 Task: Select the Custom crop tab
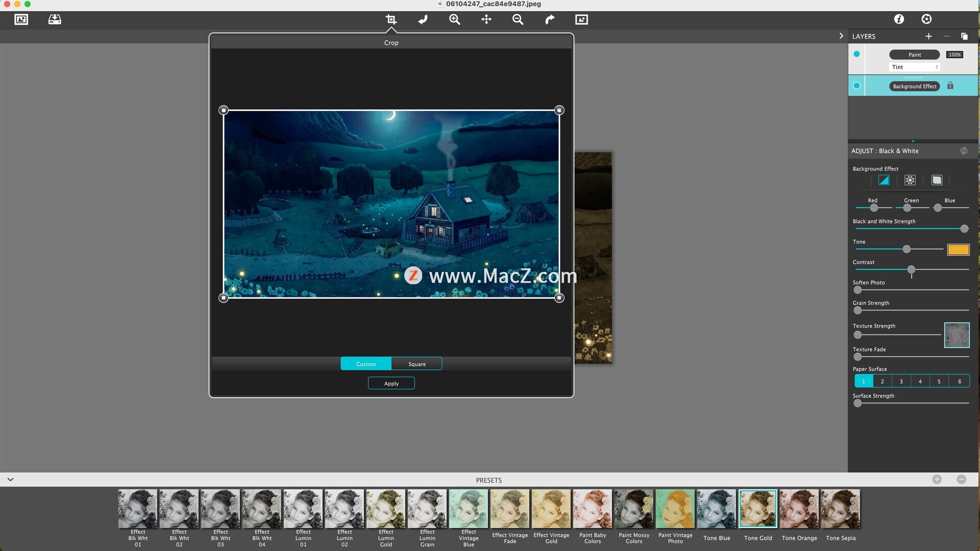point(366,364)
